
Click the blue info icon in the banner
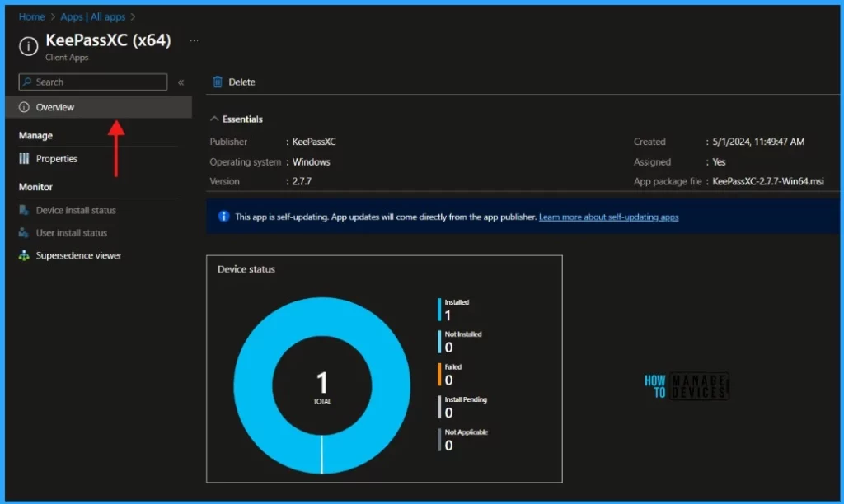coord(223,217)
